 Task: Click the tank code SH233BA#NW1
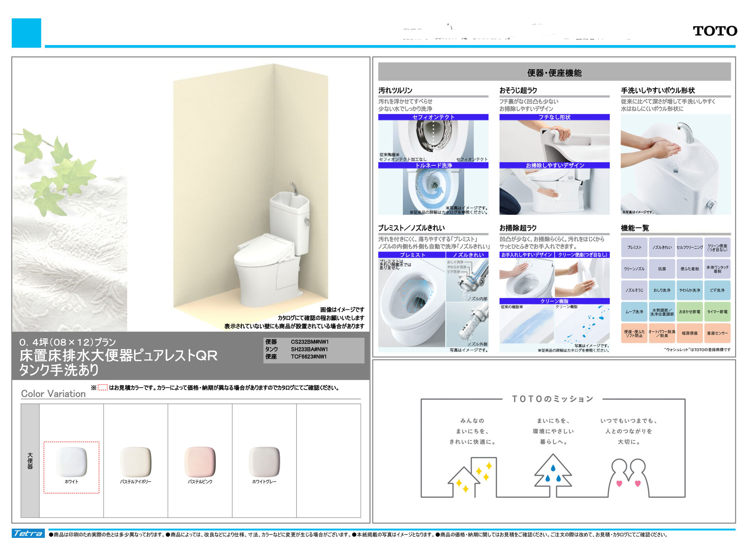309,349
